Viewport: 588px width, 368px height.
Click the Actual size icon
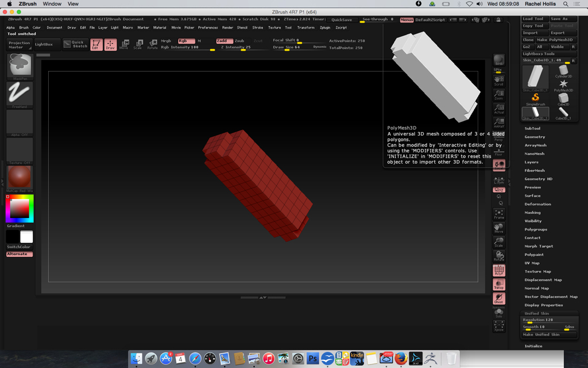pos(499,109)
